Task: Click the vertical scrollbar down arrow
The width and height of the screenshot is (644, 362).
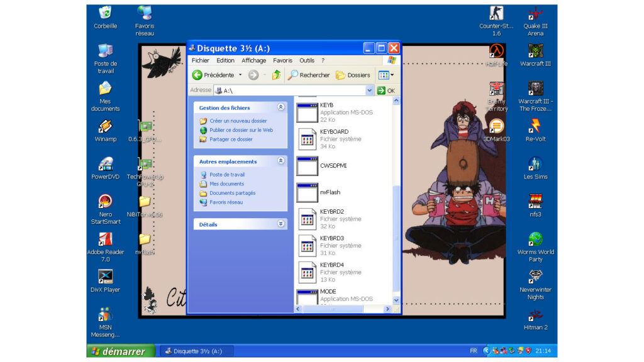Action: 396,300
